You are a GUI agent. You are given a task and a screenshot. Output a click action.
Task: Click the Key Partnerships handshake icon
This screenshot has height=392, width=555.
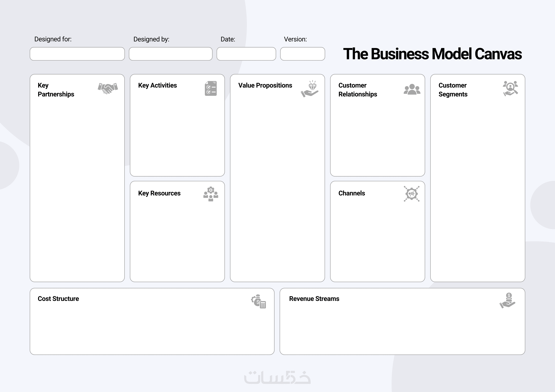click(x=108, y=88)
